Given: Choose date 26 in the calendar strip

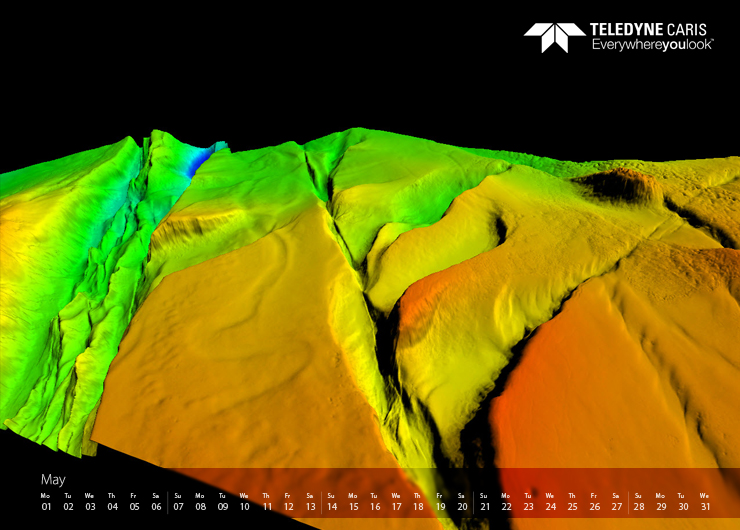Looking at the screenshot, I should pos(595,507).
